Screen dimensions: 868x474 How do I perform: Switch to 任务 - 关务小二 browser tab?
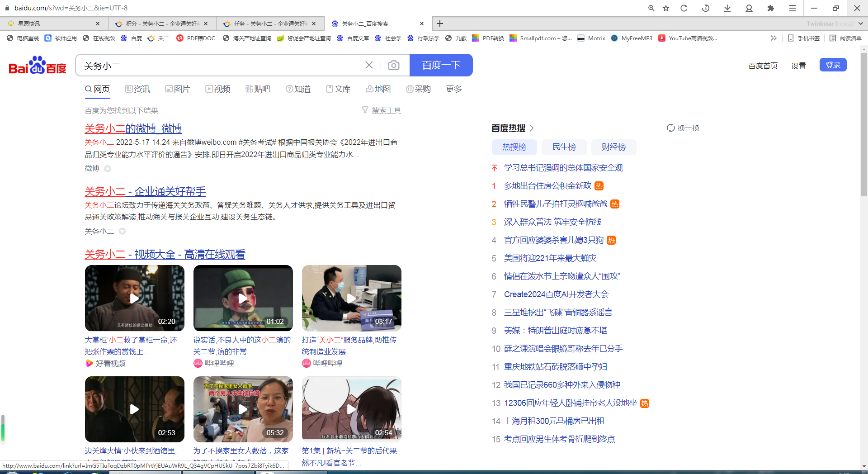(x=270, y=24)
